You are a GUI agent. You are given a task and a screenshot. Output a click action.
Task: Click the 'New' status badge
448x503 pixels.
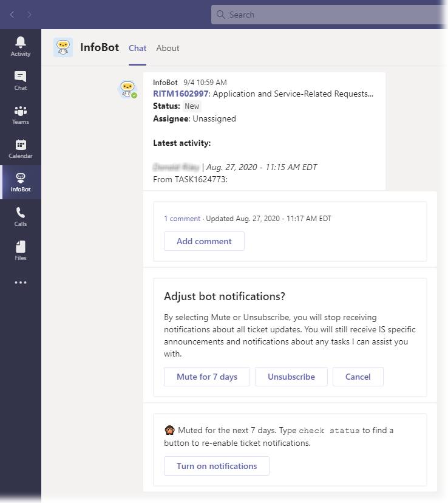pyautogui.click(x=192, y=106)
